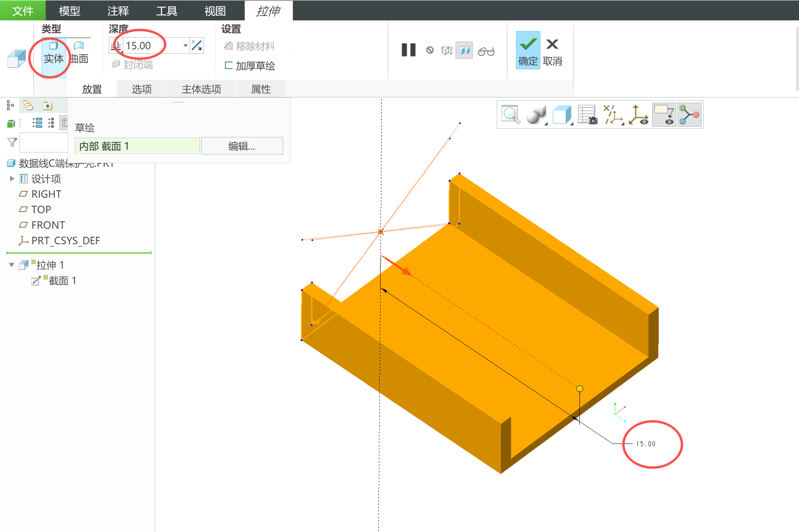This screenshot has height=532, width=799.
Task: Click the model tree filter funnel
Action: point(12,142)
